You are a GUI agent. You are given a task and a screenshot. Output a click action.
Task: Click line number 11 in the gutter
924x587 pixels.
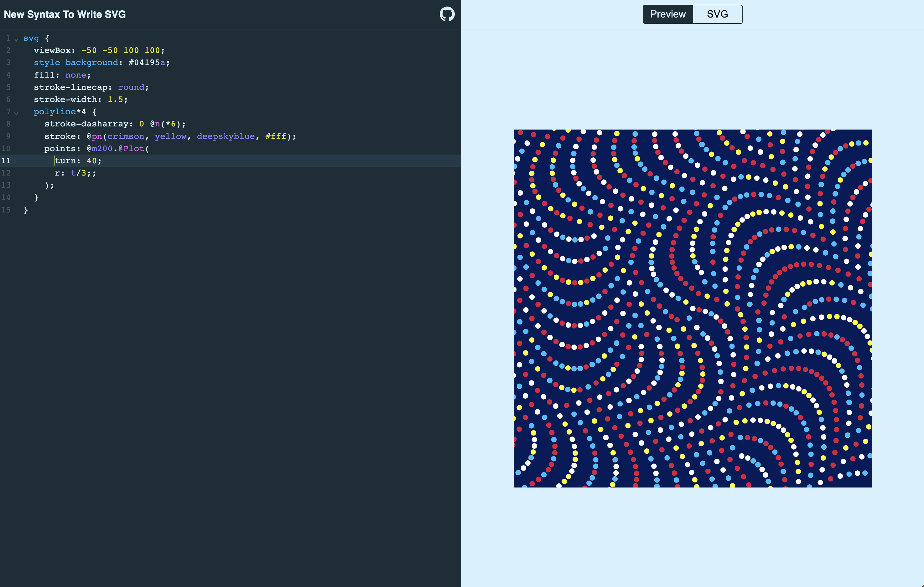(x=6, y=161)
